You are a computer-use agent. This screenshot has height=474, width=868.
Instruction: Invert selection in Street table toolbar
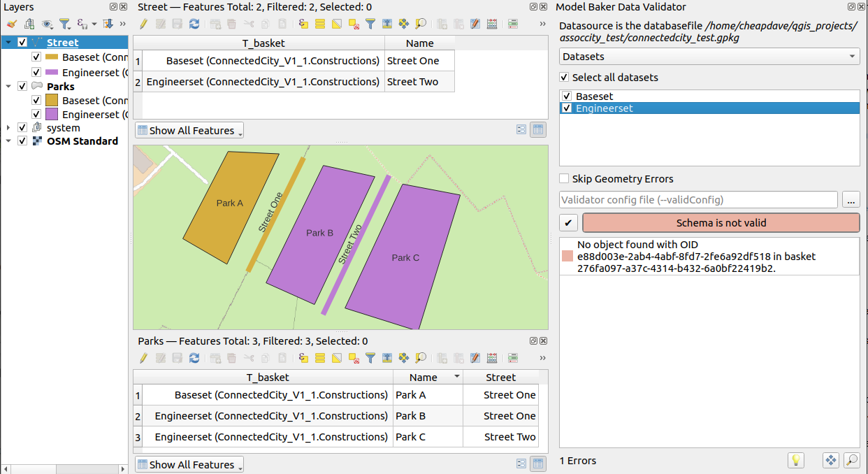pyautogui.click(x=337, y=24)
